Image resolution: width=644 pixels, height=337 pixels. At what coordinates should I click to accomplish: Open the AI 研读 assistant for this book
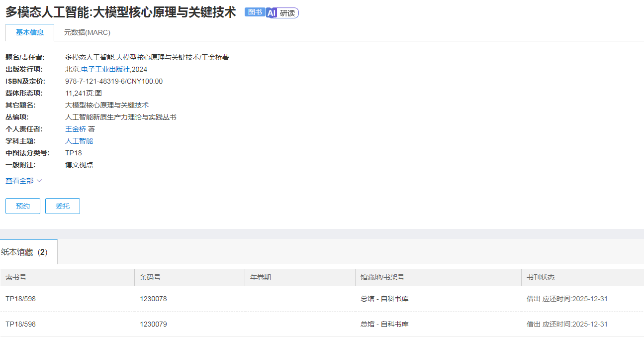tap(282, 13)
